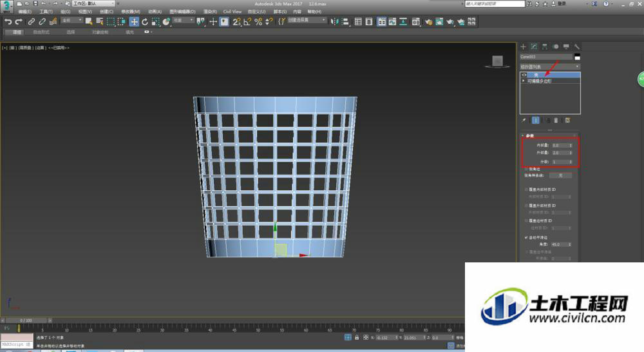Pick the Rectangular Selection Region tool

111,22
